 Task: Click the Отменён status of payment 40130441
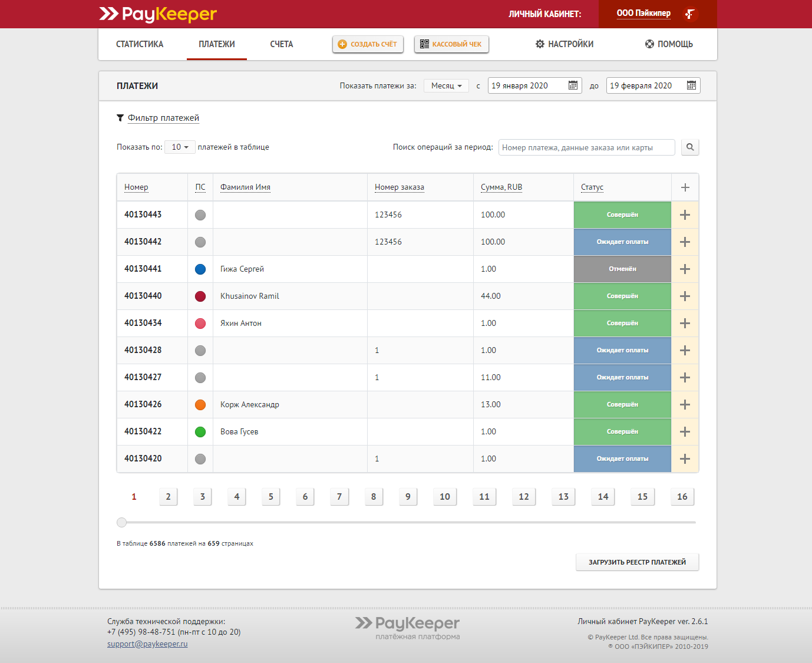coord(622,269)
